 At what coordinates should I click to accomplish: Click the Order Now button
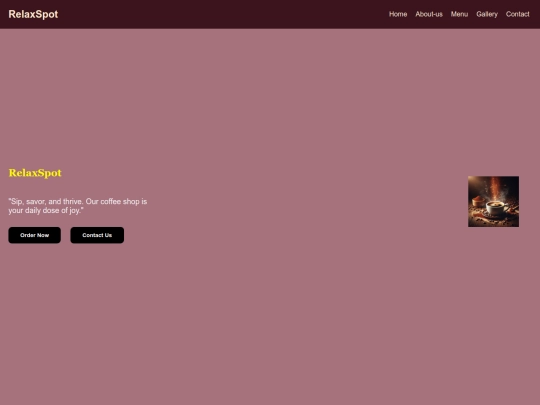pyautogui.click(x=34, y=235)
